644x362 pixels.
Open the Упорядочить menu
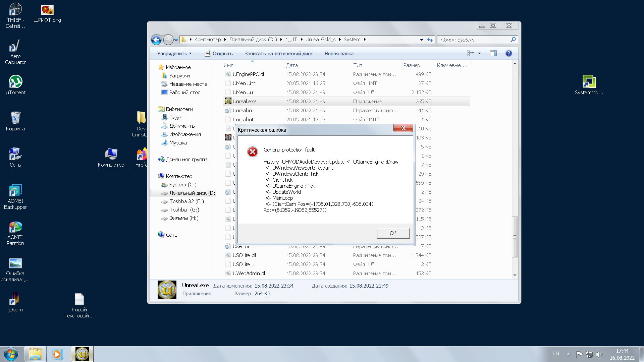174,54
